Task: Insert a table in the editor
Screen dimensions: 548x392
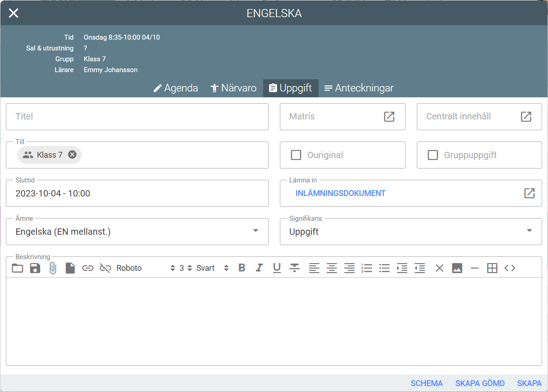Action: [x=492, y=268]
